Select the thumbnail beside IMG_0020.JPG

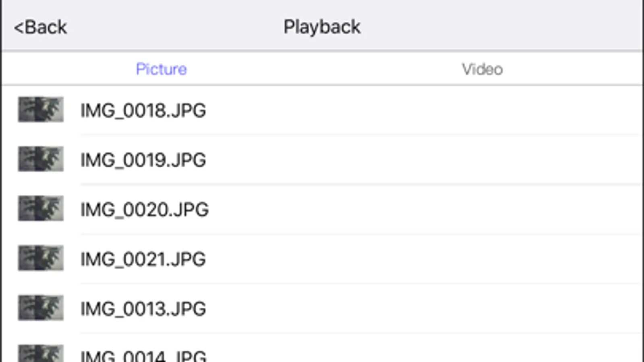pos(41,208)
